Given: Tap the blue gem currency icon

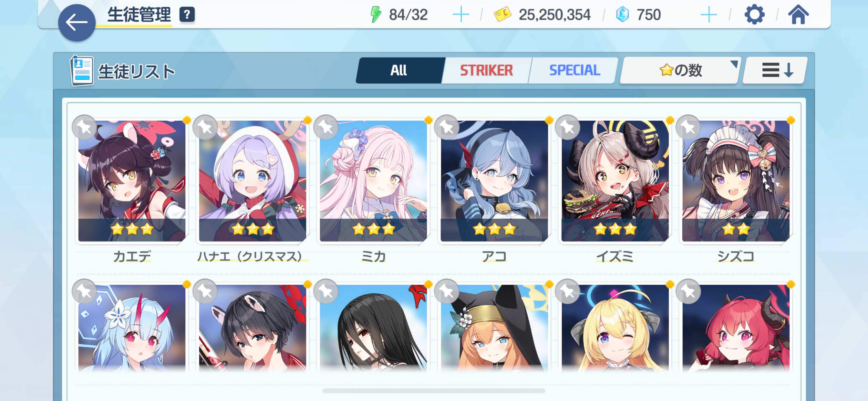Looking at the screenshot, I should 622,15.
